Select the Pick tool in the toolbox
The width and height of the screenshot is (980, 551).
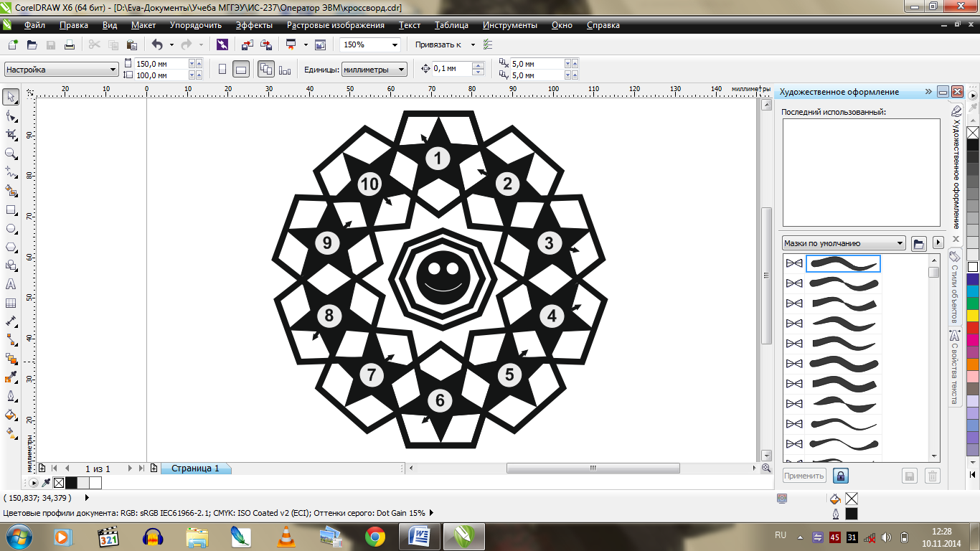coord(11,98)
